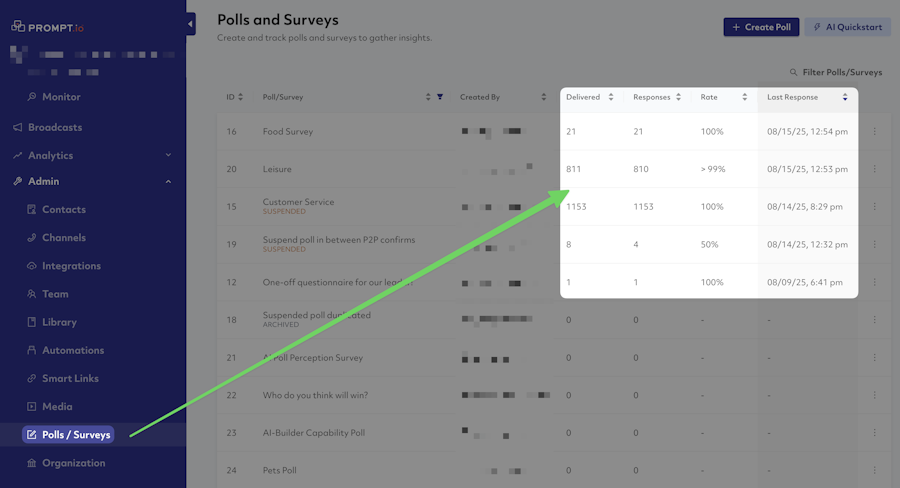Open kebab menu for Leisure row

click(x=874, y=169)
